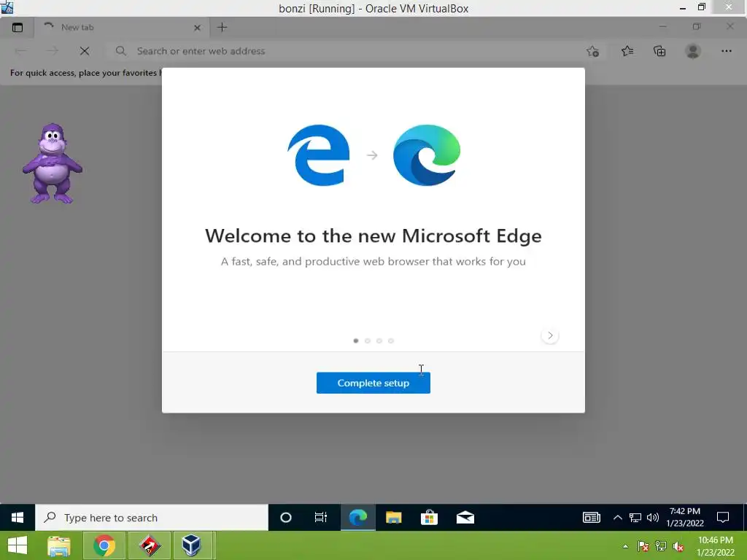Open host Action Center flag icon

pyautogui.click(x=643, y=547)
